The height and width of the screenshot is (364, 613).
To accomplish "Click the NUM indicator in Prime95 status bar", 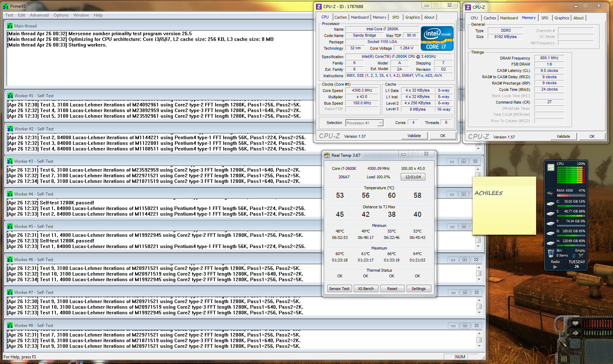I will [460, 357].
